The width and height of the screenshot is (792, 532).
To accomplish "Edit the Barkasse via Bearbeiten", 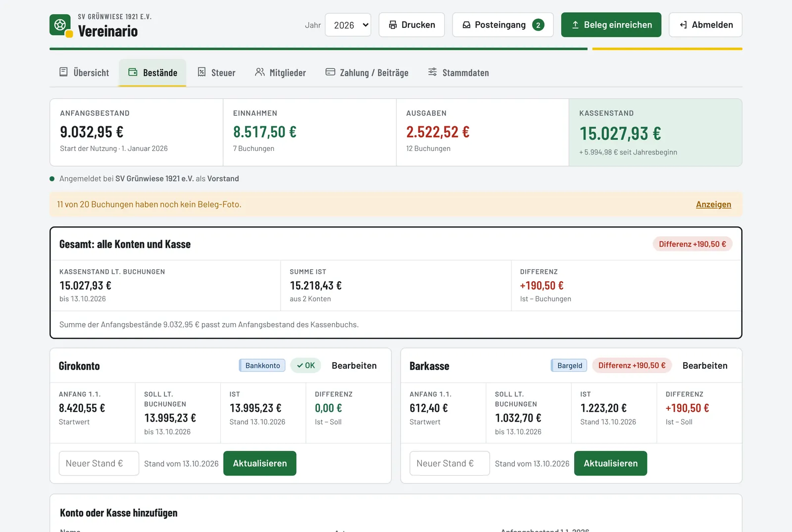I will [705, 366].
